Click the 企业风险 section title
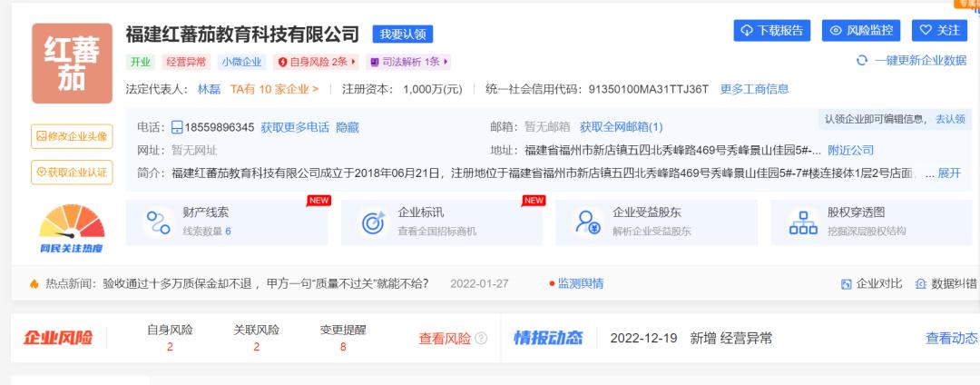The height and width of the screenshot is (385, 980). click(x=57, y=338)
